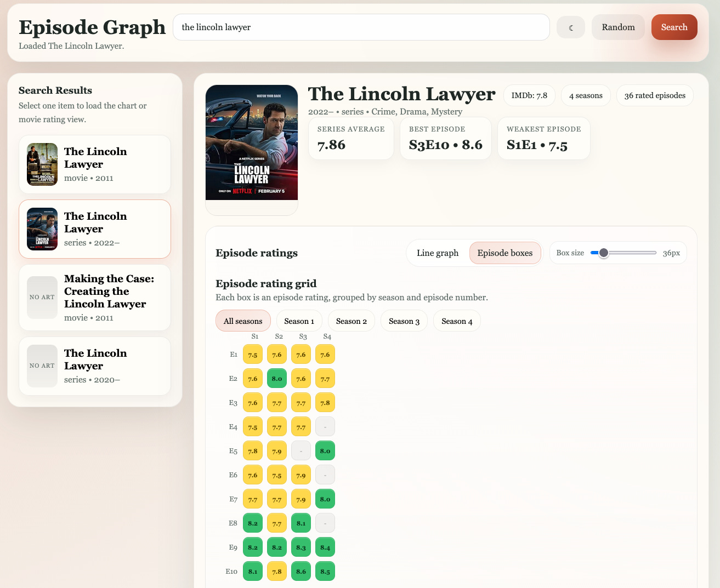Select the Season 1 tab

[299, 321]
